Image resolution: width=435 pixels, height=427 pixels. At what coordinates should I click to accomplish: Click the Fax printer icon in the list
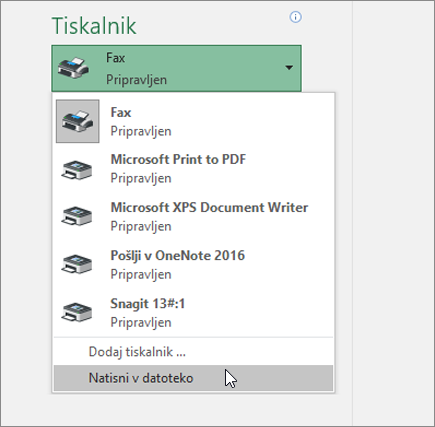78,121
